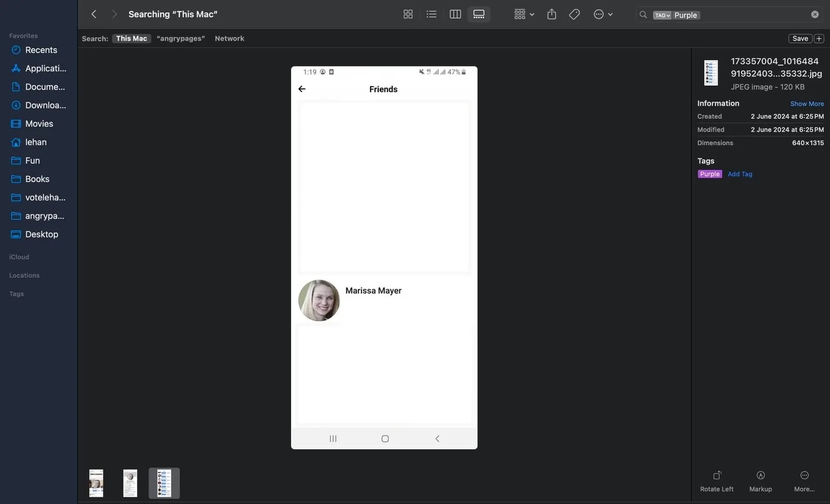Image resolution: width=830 pixels, height=504 pixels.
Task: Add search criteria with plus button
Action: 819,38
